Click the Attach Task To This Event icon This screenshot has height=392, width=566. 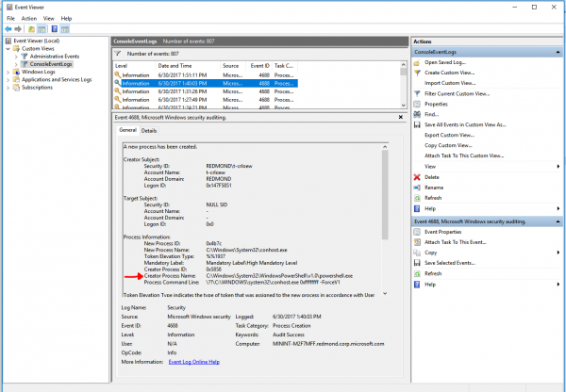pos(417,242)
